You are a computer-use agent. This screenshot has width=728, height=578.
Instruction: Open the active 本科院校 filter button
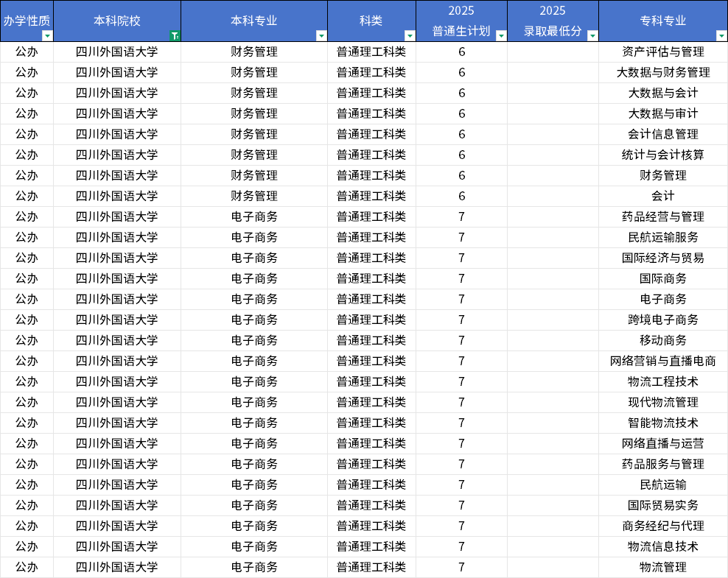175,36
